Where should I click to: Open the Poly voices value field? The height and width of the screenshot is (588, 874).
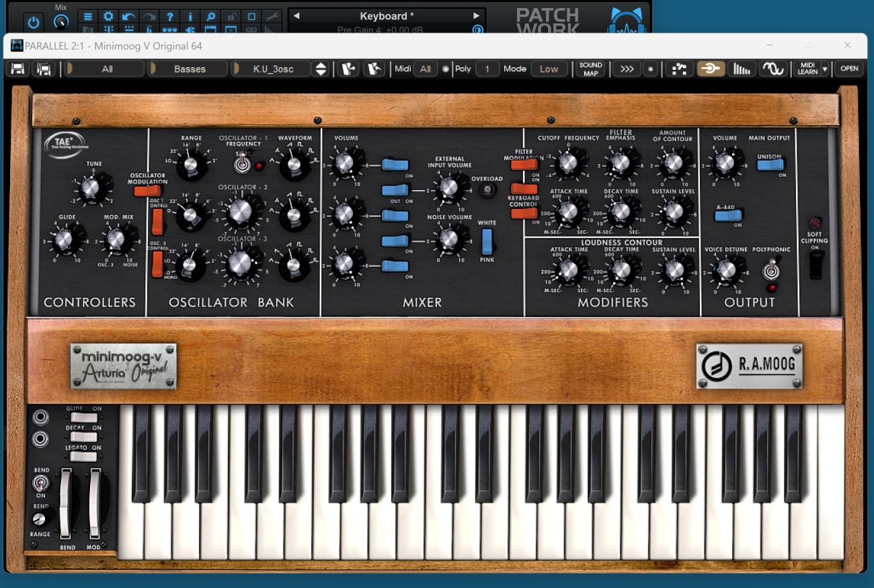click(x=487, y=69)
